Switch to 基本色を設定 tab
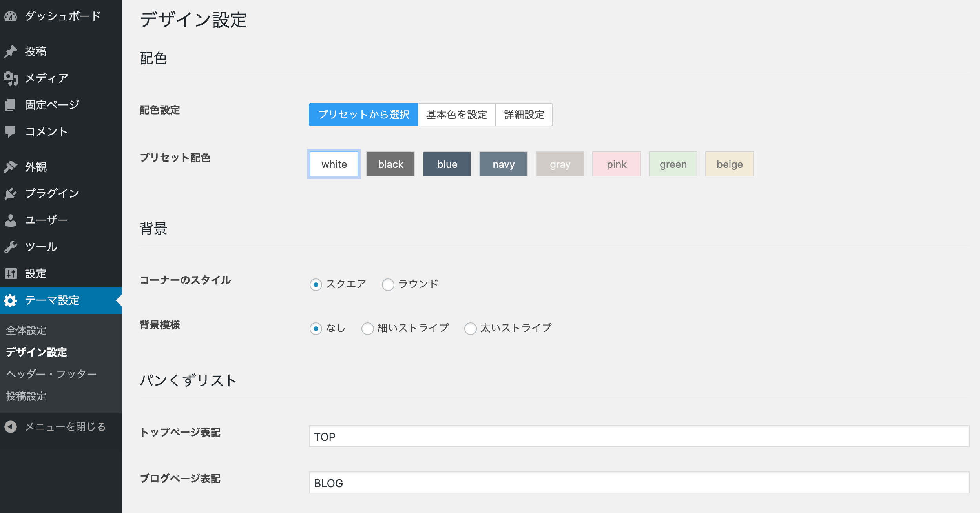This screenshot has width=980, height=513. click(456, 115)
